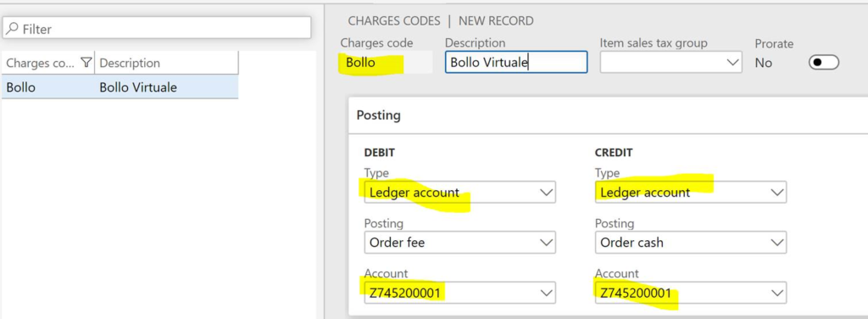The width and height of the screenshot is (868, 319).
Task: Open the Credit Account dropdown arrow
Action: pos(777,293)
